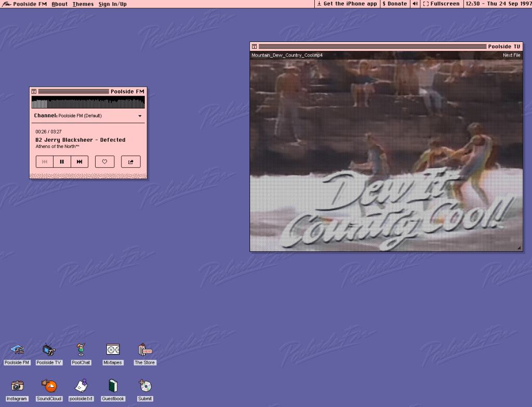This screenshot has width=532, height=407.
Task: Open the SoundCloud desktop icon
Action: pos(49,386)
